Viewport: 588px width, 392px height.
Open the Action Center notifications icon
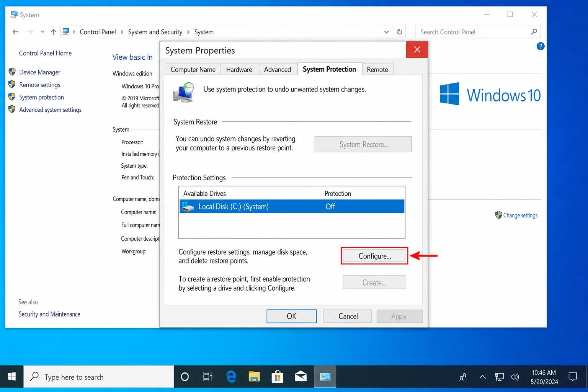click(x=573, y=377)
